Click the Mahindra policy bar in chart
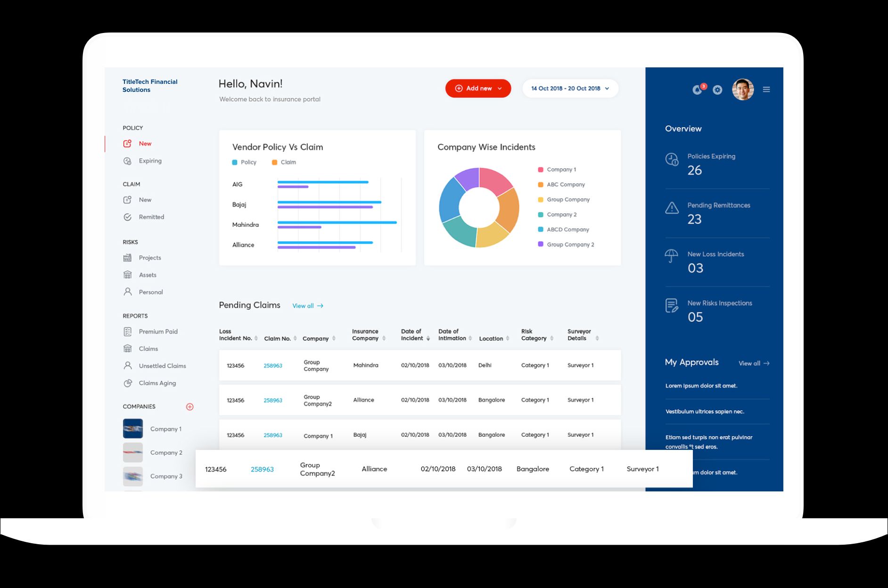The image size is (888, 588). (x=337, y=222)
